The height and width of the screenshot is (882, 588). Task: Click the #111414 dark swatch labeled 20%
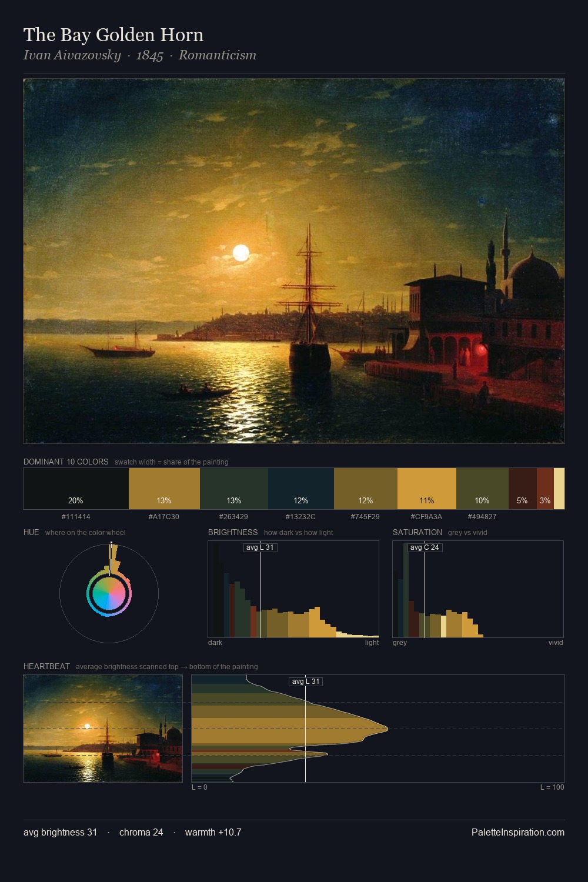[76, 489]
